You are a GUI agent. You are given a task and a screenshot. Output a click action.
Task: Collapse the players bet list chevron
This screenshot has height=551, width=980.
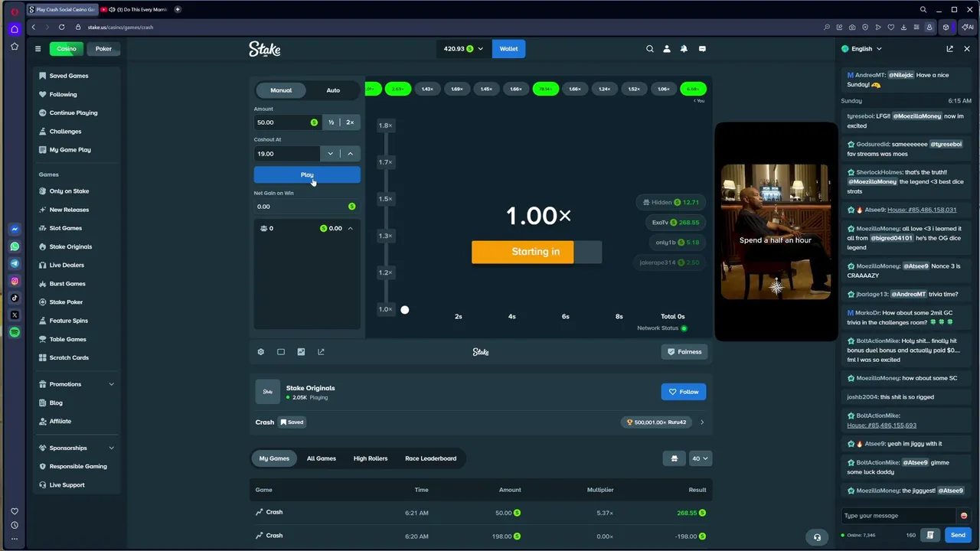(x=350, y=228)
